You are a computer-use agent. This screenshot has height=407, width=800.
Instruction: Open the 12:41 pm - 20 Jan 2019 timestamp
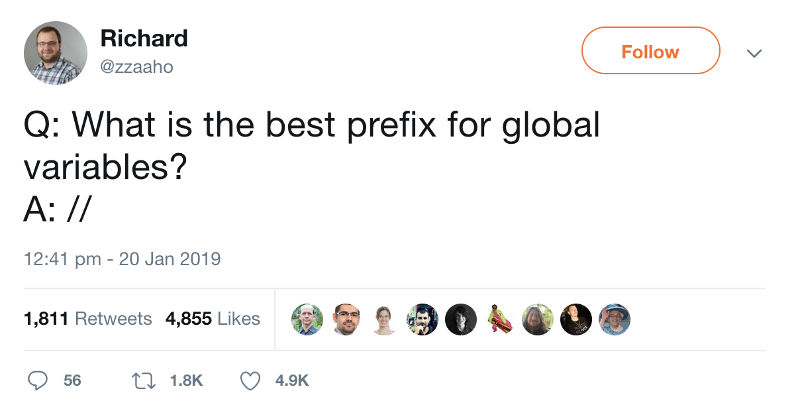[x=122, y=259]
